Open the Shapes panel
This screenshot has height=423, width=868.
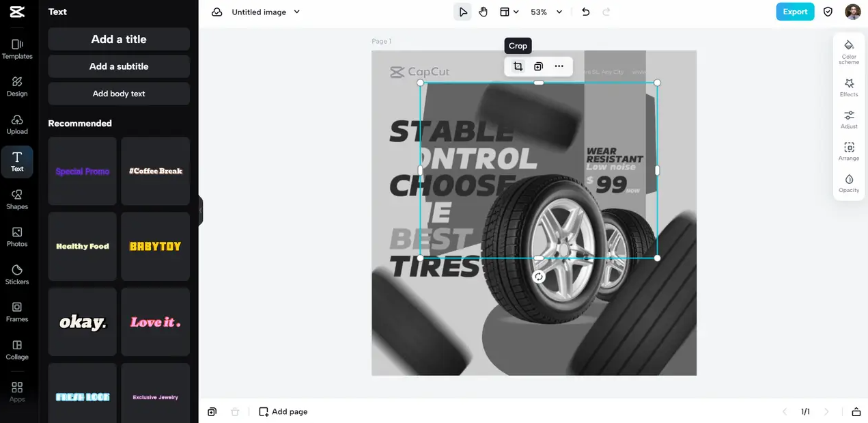17,200
